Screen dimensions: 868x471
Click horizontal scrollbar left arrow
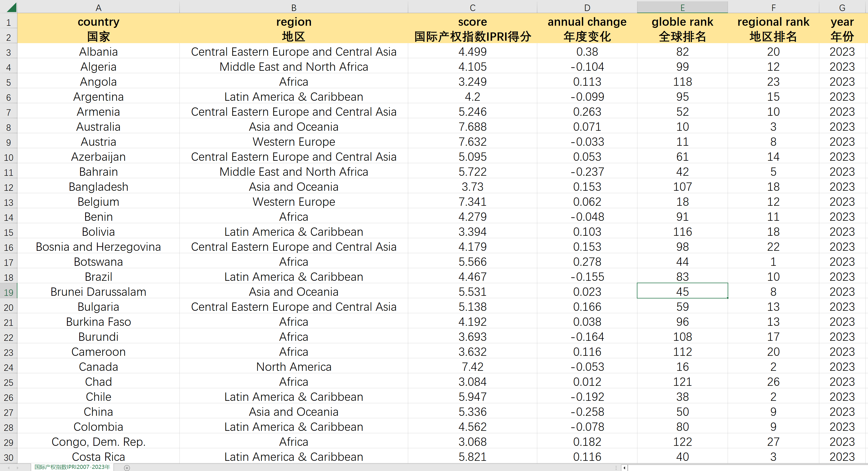point(624,468)
